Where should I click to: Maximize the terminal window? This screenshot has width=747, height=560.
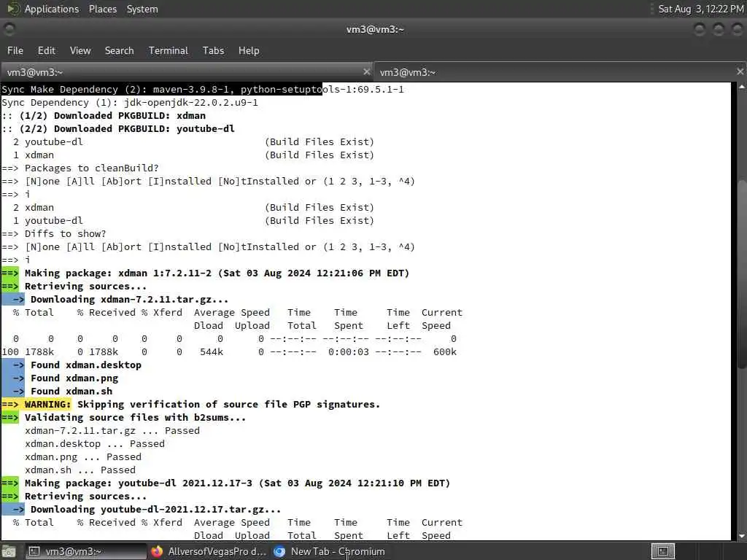tap(718, 29)
